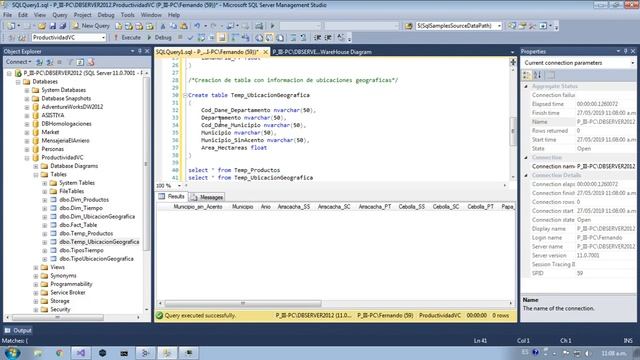Open a Database Engine Query

[x=119, y=26]
